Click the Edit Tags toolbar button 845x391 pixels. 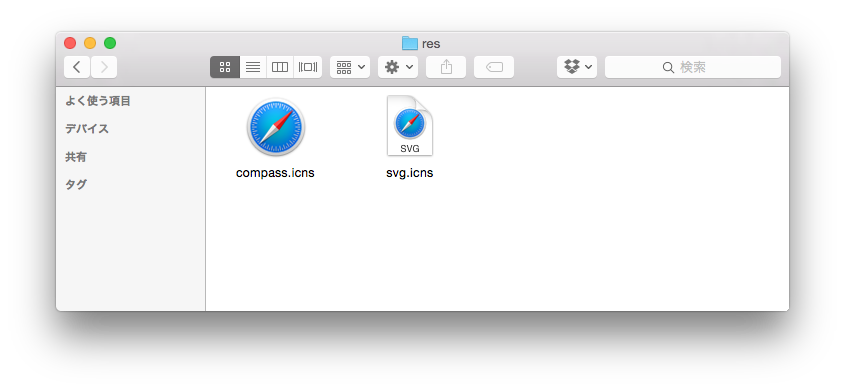tap(494, 67)
